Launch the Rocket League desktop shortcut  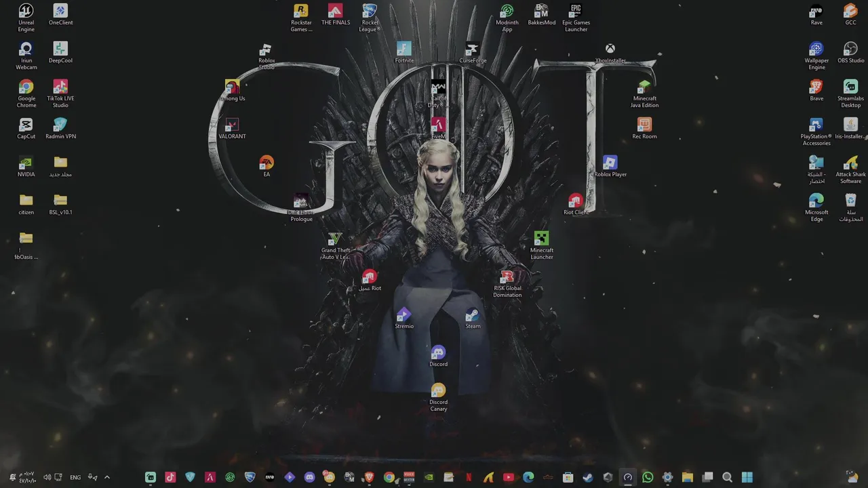point(370,18)
